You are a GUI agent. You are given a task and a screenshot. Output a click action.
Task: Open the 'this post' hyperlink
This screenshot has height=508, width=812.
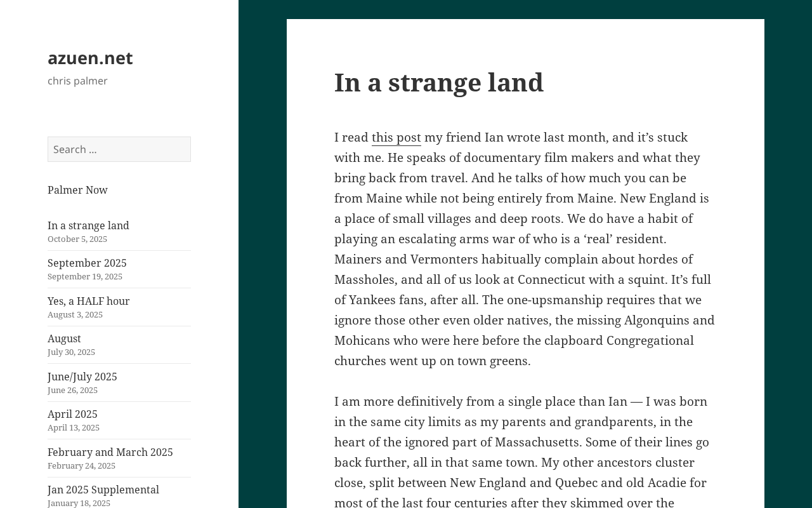(396, 137)
